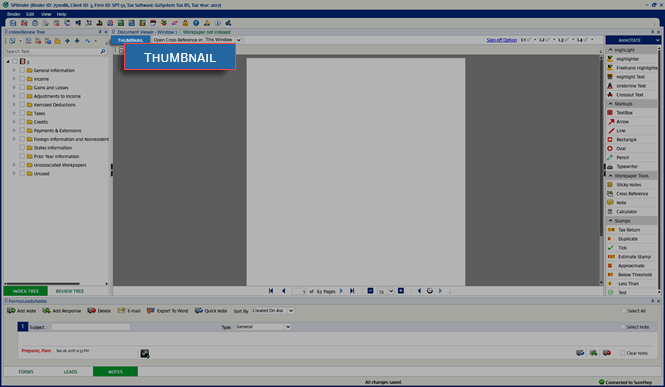665x387 pixels.
Task: Apply the Tax Return stamp
Action: [x=632, y=230]
